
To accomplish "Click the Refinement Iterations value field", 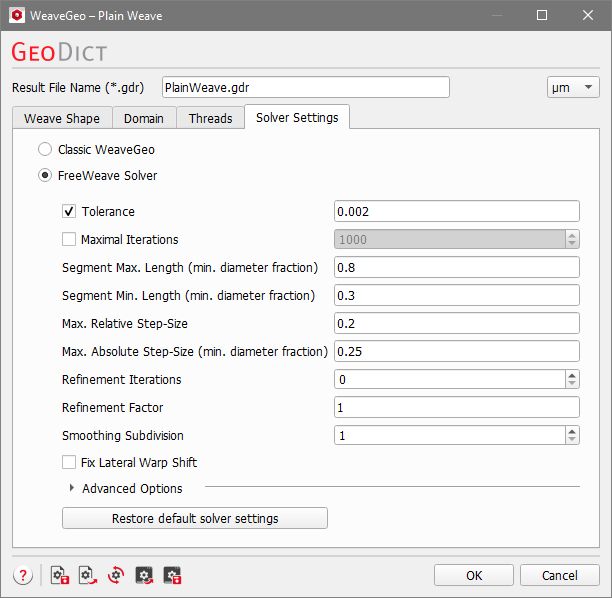I will [x=450, y=379].
